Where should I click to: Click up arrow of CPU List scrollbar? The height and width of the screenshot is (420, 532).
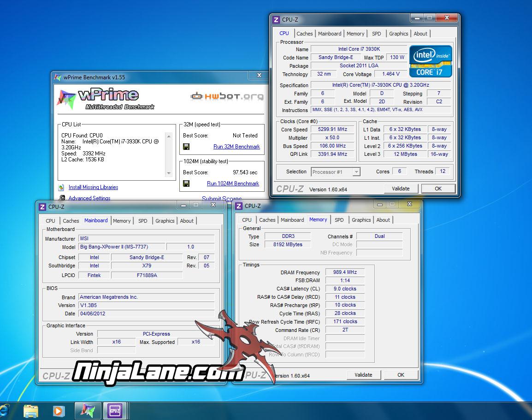point(169,136)
